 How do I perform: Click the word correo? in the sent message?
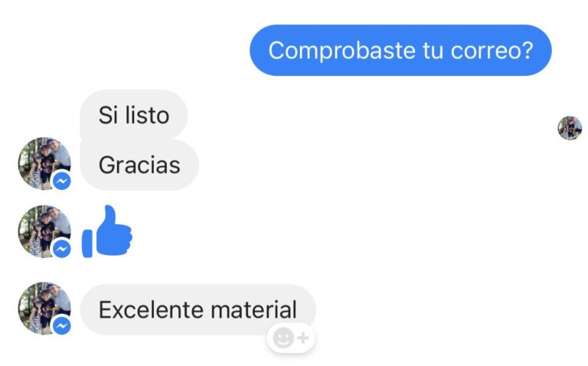pyautogui.click(x=492, y=51)
